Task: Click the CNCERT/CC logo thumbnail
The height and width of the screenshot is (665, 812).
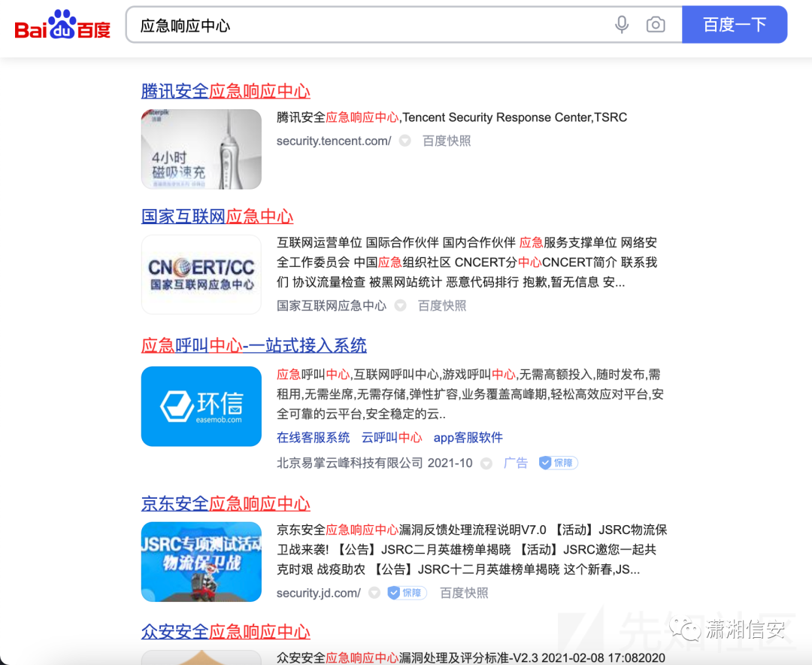Action: (201, 274)
